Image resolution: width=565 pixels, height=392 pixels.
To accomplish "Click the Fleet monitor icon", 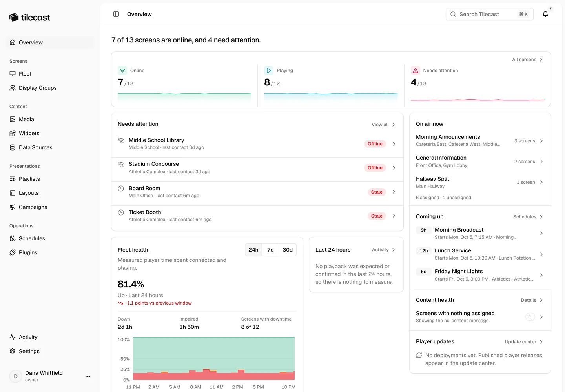I will click(x=13, y=74).
